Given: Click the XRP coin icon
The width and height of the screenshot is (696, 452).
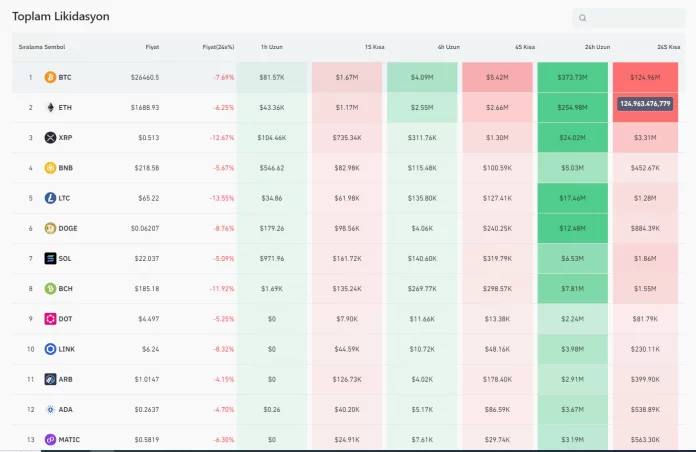Looking at the screenshot, I should click(x=50, y=137).
